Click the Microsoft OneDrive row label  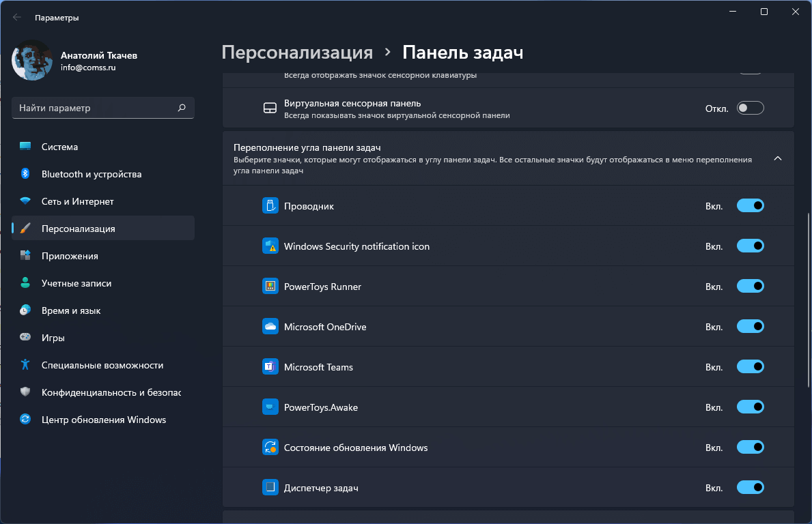coord(325,326)
